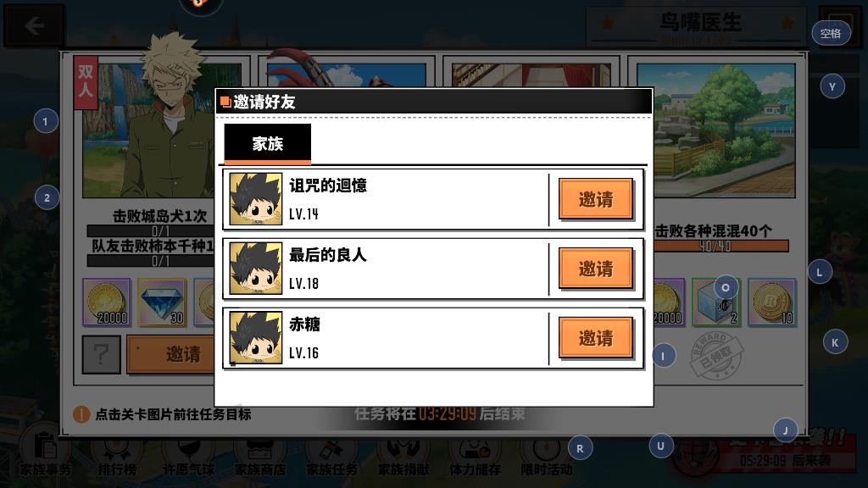Image resolution: width=868 pixels, height=488 pixels.
Task: Click the Y key overlay icon
Action: [832, 87]
